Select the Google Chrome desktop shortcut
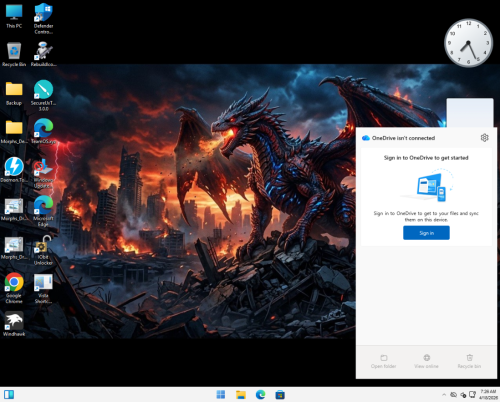 (x=14, y=288)
